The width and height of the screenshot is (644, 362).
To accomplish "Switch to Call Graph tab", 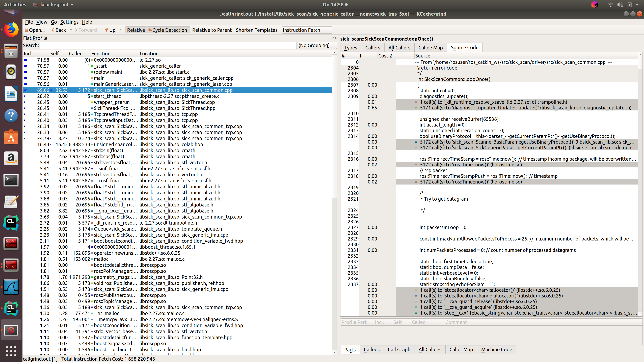I will (x=399, y=349).
